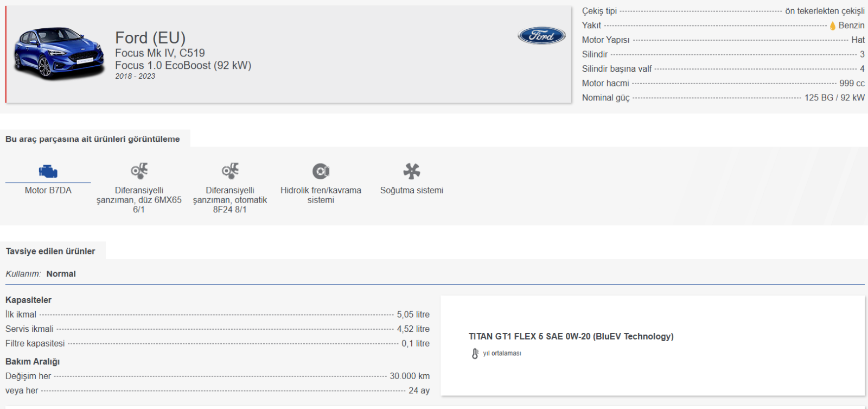Click the Kapasiteler section heading
Image resolution: width=868 pixels, height=409 pixels.
[29, 300]
